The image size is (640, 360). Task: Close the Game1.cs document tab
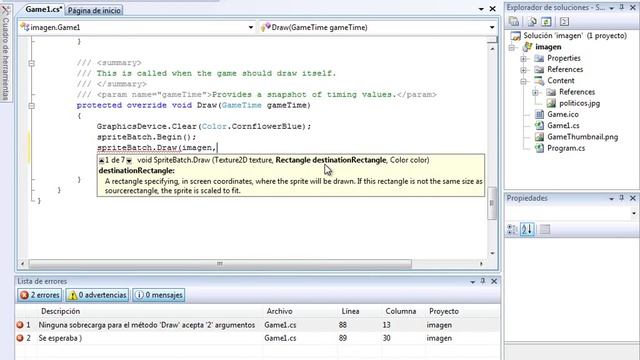pyautogui.click(x=493, y=9)
